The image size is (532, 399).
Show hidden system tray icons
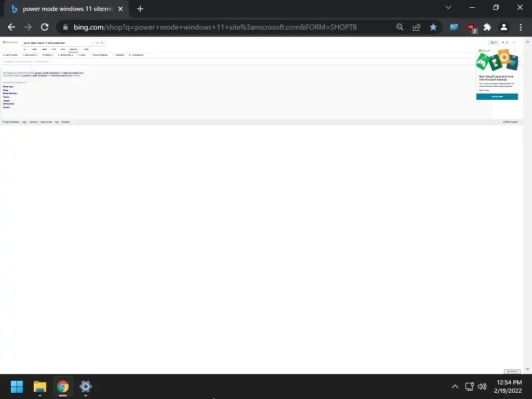coord(455,387)
